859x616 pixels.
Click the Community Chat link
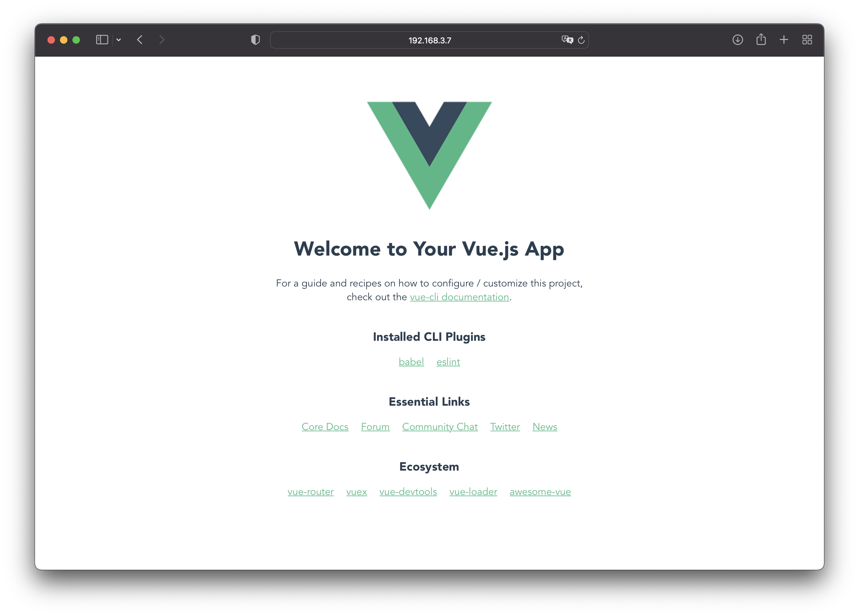click(x=439, y=427)
